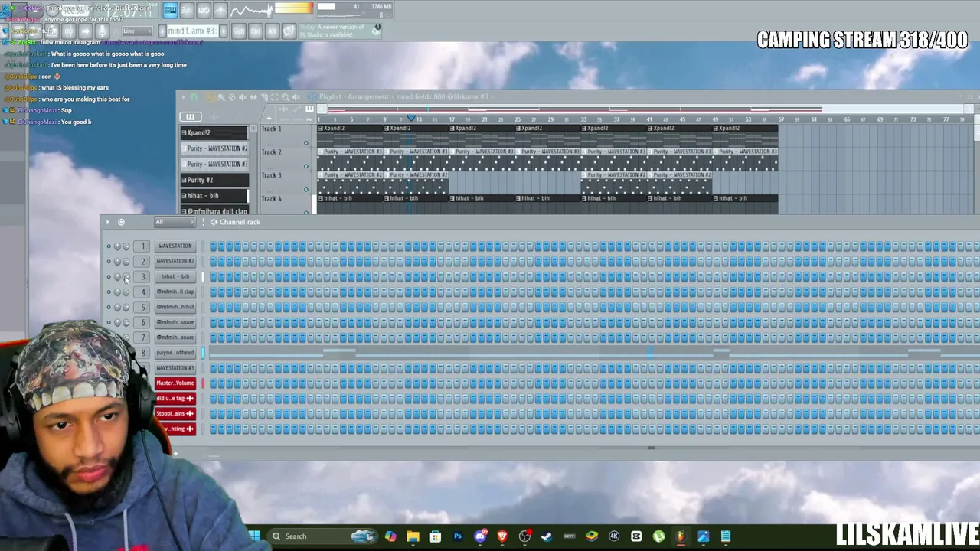Open the dotted options menu beside Channel rack title
The width and height of the screenshot is (980, 551).
204,222
